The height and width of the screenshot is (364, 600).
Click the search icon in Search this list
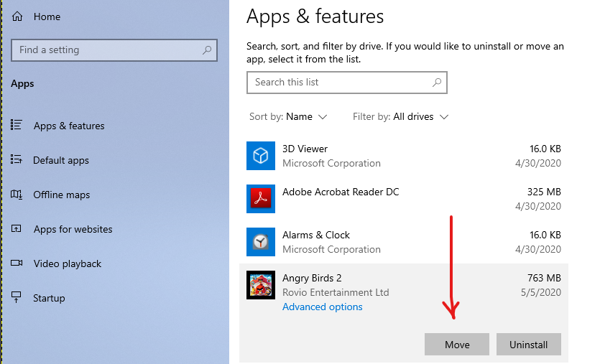pyautogui.click(x=437, y=83)
